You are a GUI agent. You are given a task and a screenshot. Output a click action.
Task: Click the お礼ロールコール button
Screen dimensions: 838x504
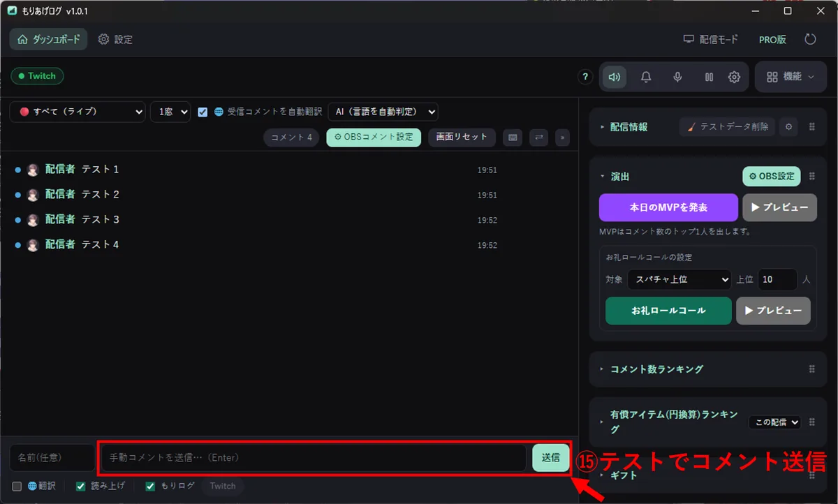click(668, 311)
